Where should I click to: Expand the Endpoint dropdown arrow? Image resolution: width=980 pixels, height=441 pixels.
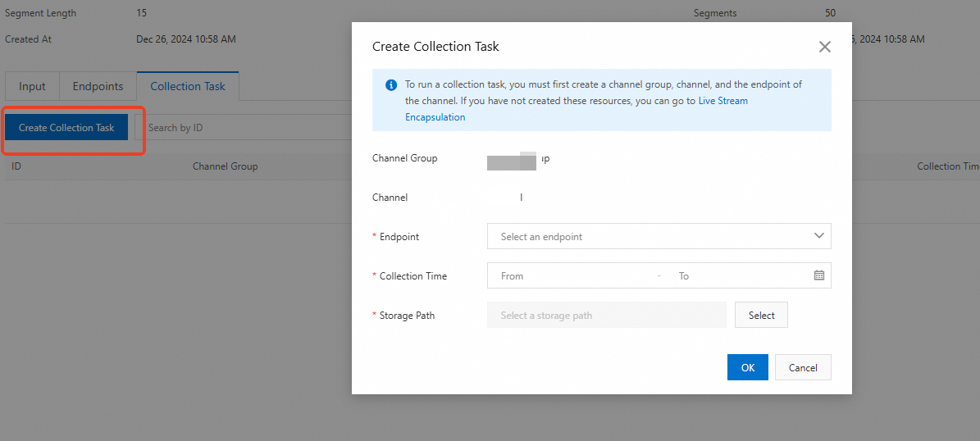(x=818, y=236)
